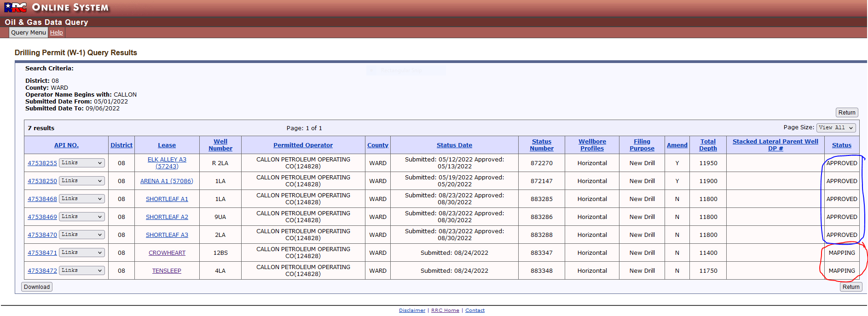
Task: Click the Return button above the table
Action: (847, 113)
